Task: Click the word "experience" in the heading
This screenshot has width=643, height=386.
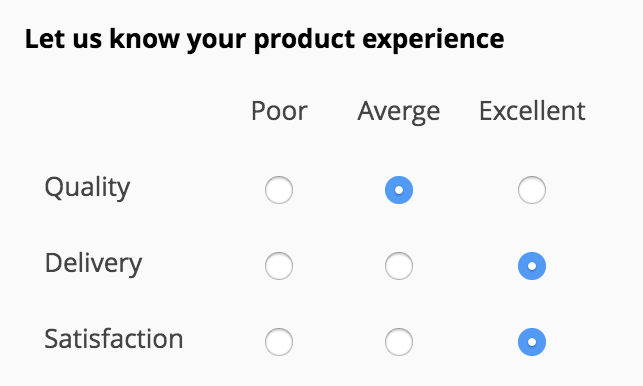Action: coord(433,41)
